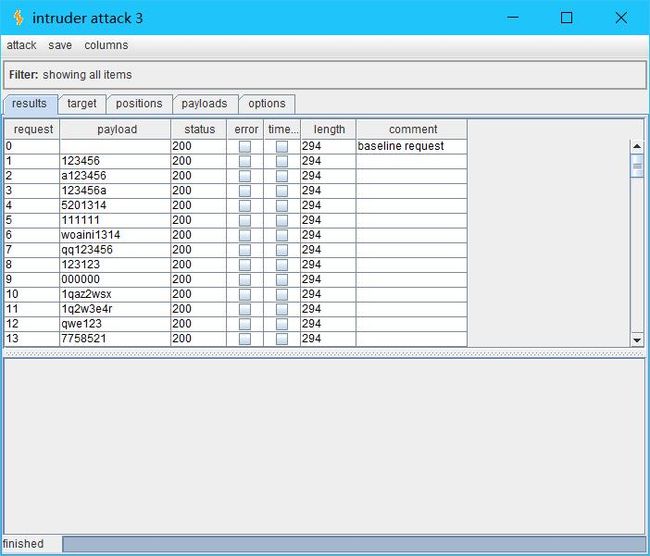Image resolution: width=650 pixels, height=556 pixels.
Task: Select the baseline request comment cell
Action: tap(412, 146)
